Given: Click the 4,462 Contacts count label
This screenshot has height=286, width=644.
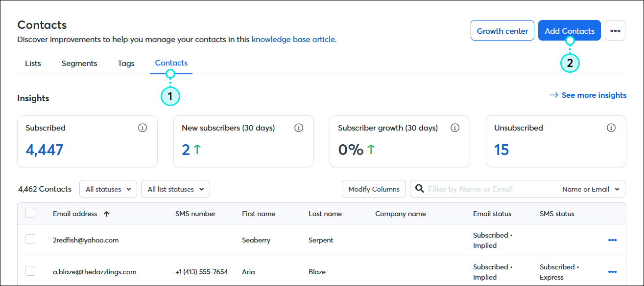Looking at the screenshot, I should [x=45, y=189].
